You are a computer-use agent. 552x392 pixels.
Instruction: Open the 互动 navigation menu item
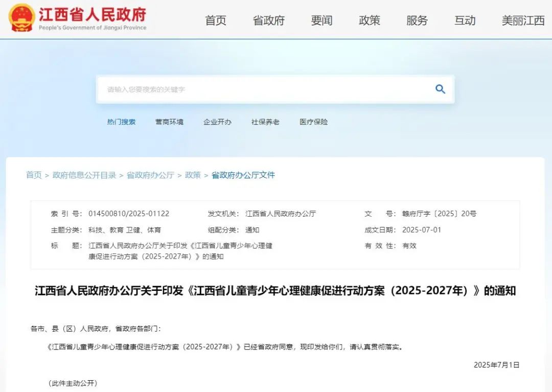click(x=465, y=20)
